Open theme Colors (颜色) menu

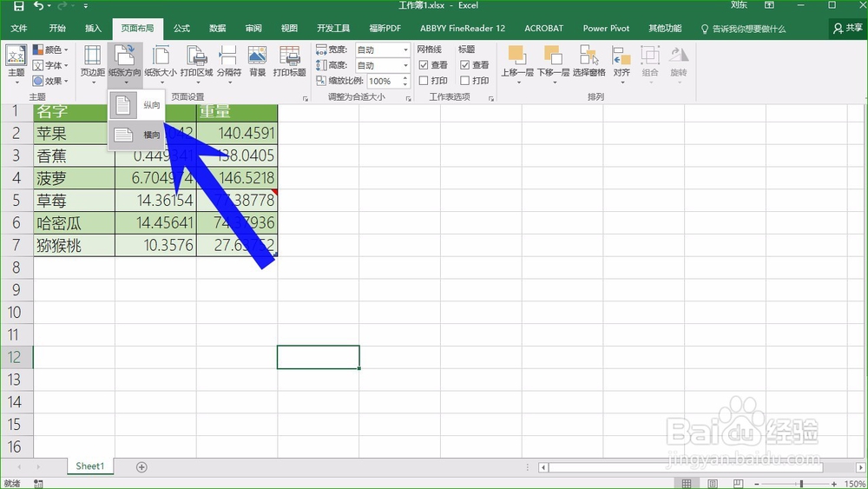(50, 50)
